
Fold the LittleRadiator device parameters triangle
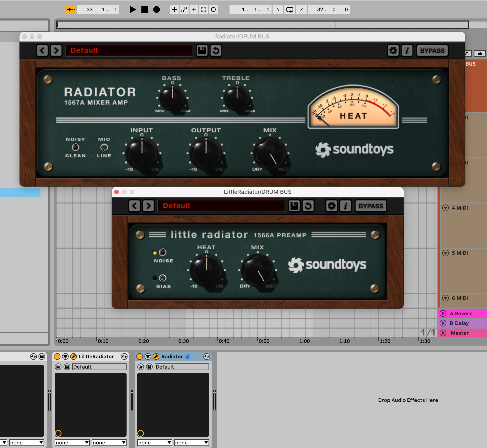tap(65, 357)
